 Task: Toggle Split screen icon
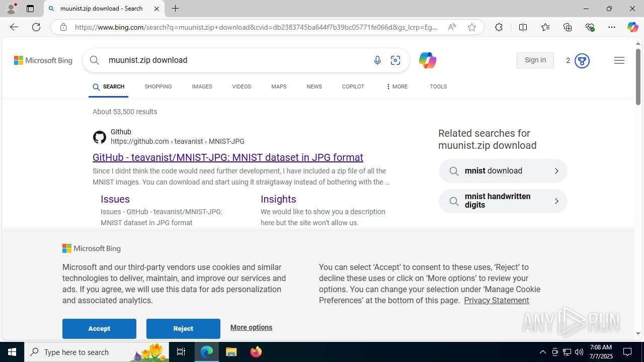pyautogui.click(x=523, y=27)
